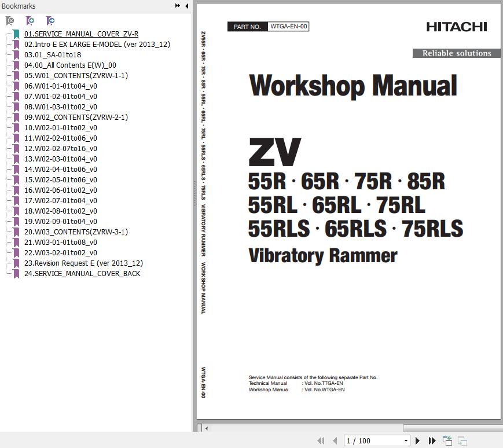Viewport: 503px width, 448px height.
Task: Go to bookmark 24.SERVICE_MANUAL_COVER_BACK
Action: click(82, 274)
